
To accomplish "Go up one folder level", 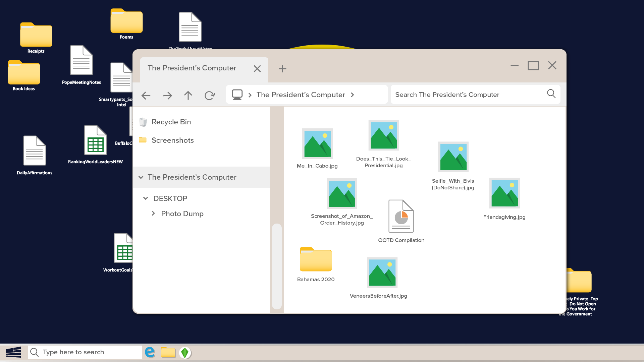I will 188,96.
